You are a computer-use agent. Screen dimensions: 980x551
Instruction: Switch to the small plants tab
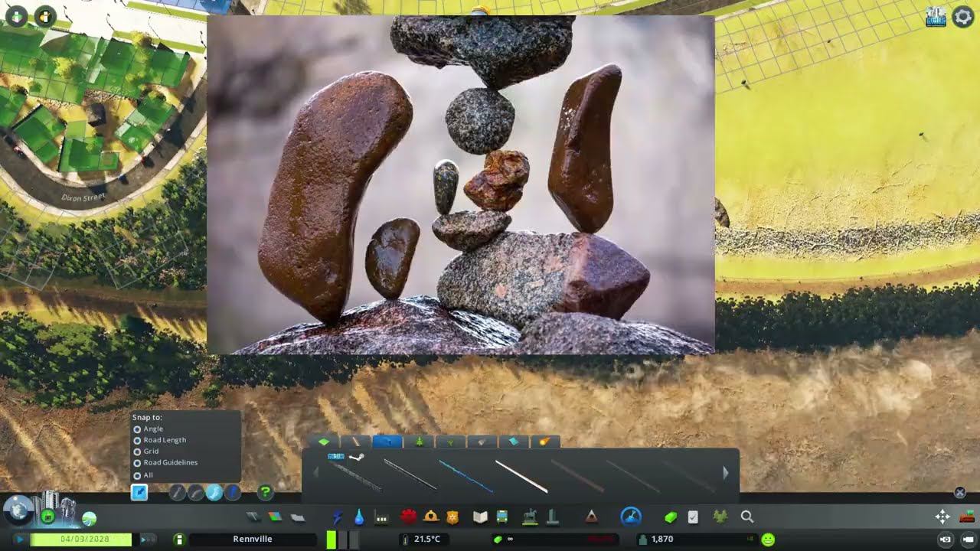(450, 442)
